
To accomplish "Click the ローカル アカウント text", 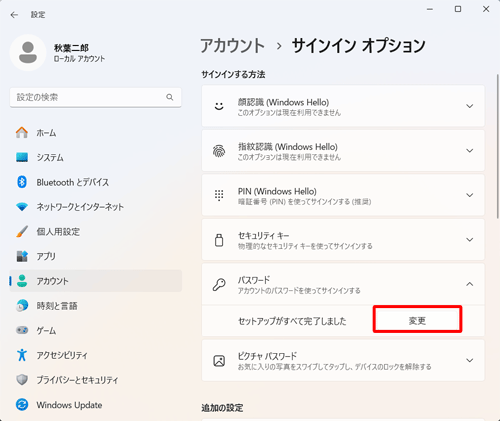I will 79,59.
